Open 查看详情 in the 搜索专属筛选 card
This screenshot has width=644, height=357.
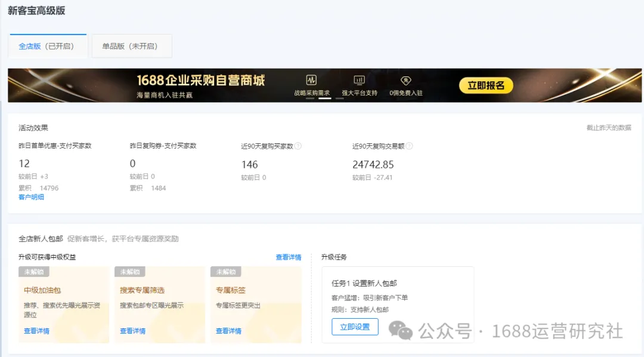132,331
